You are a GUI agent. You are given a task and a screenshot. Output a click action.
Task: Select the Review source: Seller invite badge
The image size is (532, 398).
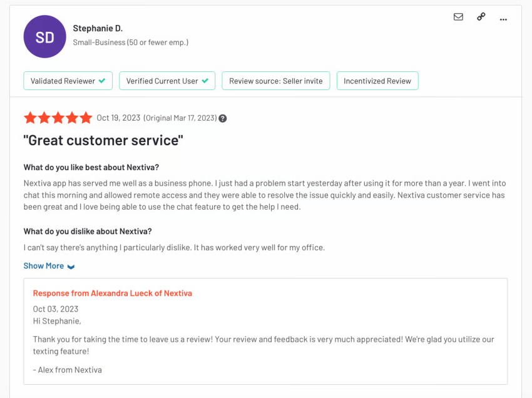pyautogui.click(x=275, y=81)
